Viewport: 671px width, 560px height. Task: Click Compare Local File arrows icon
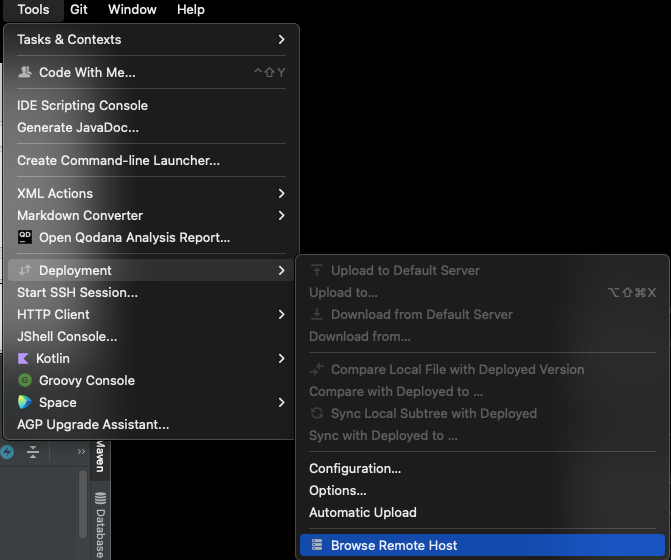[317, 369]
